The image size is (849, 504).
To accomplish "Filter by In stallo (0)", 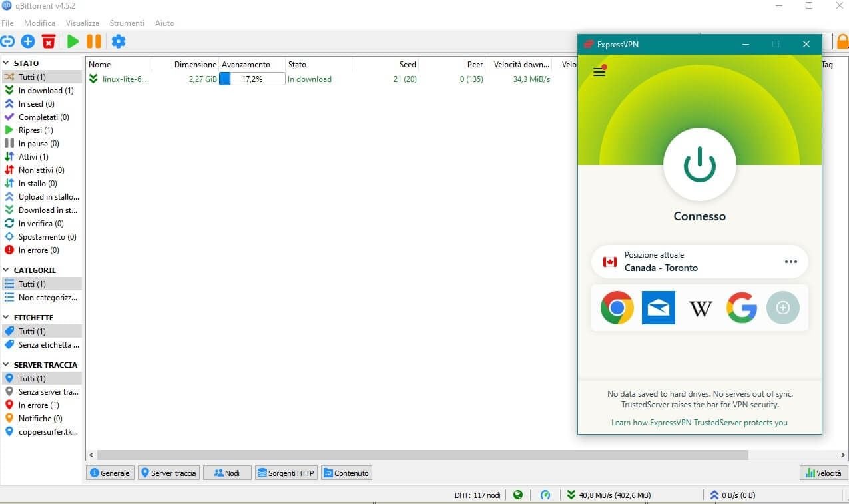I will tap(41, 184).
